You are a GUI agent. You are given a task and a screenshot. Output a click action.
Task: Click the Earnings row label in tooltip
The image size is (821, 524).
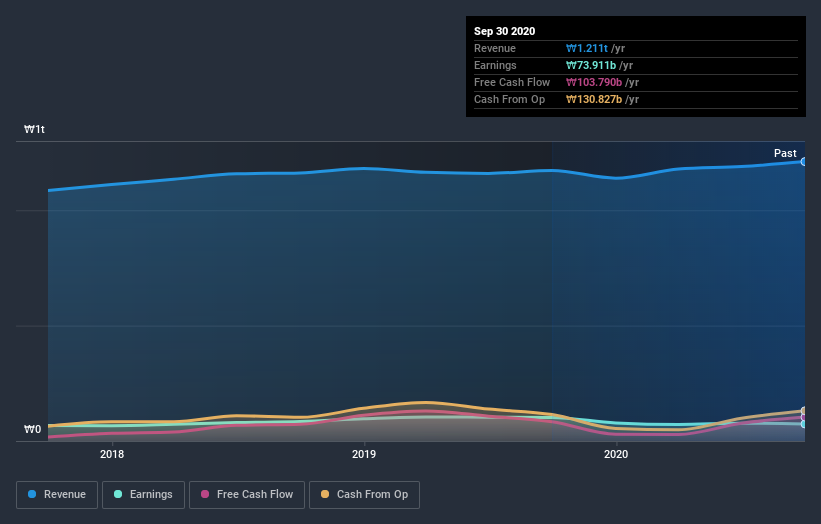coord(495,65)
